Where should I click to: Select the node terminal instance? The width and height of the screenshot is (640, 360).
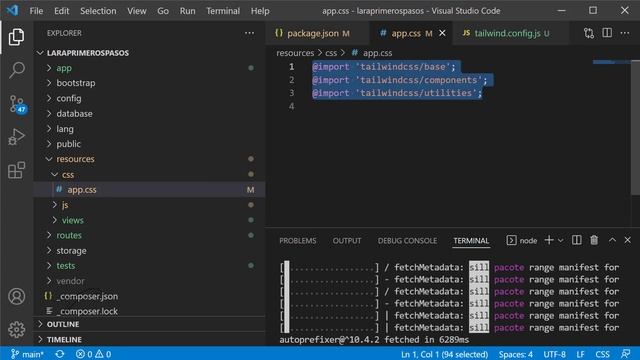pyautogui.click(x=522, y=240)
